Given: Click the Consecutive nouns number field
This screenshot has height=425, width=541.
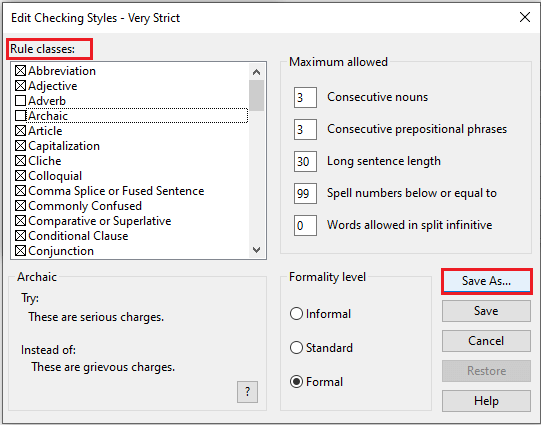Looking at the screenshot, I should (305, 97).
